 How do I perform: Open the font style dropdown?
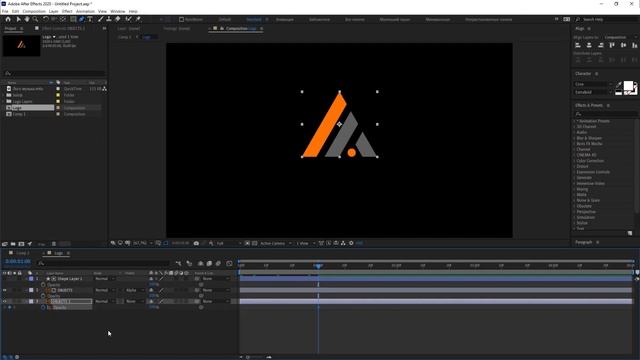pos(593,92)
